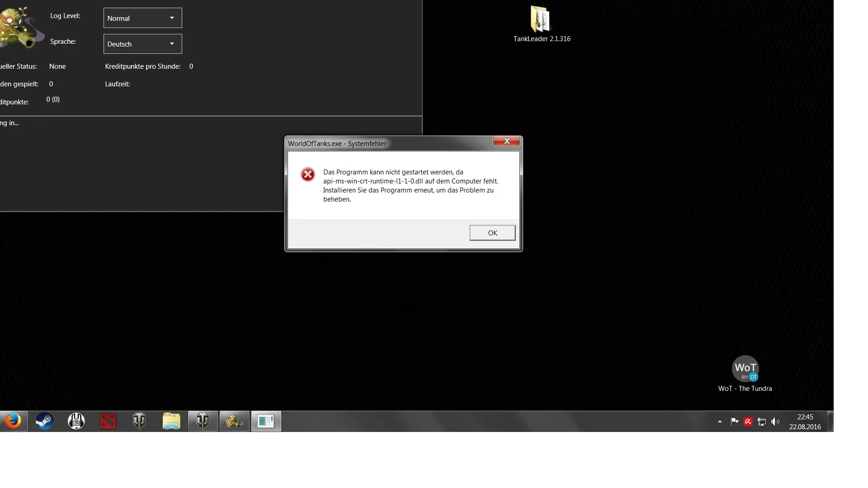Open Firefox from the taskbar

coord(13,421)
